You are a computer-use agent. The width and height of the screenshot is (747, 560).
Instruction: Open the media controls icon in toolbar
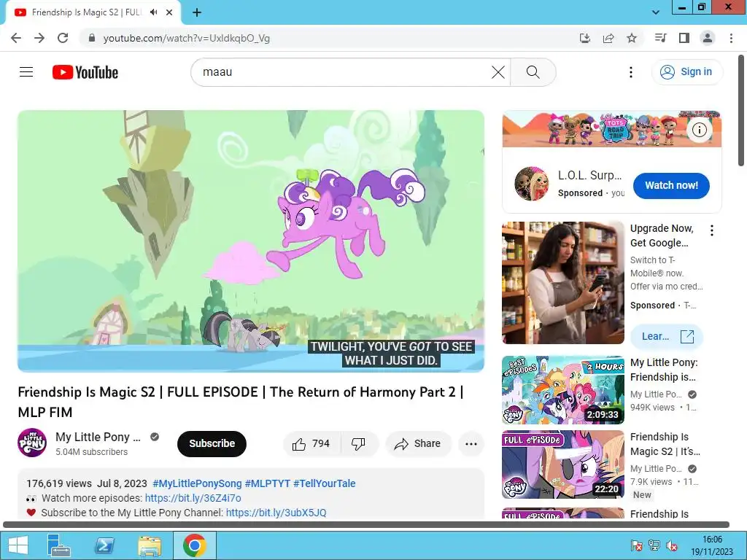click(x=660, y=38)
